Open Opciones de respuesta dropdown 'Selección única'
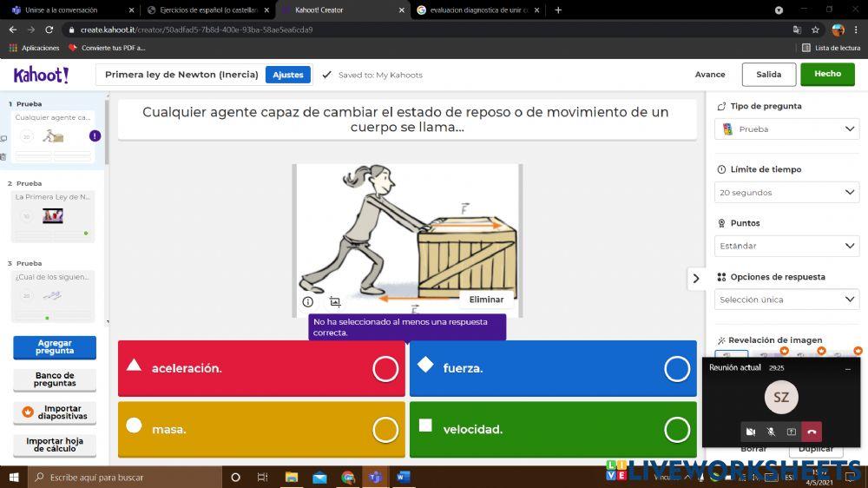The image size is (868, 488). tap(786, 300)
